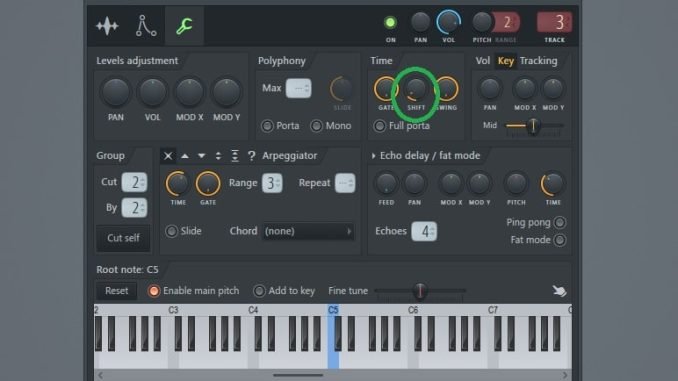The image size is (678, 381).
Task: Click the Echo TIME knob
Action: pos(553,184)
